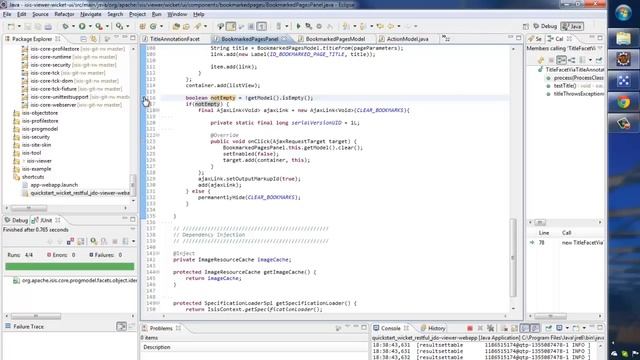640x360 pixels.
Task: Open the External Tools dropdown arrow
Action: [x=107, y=27]
